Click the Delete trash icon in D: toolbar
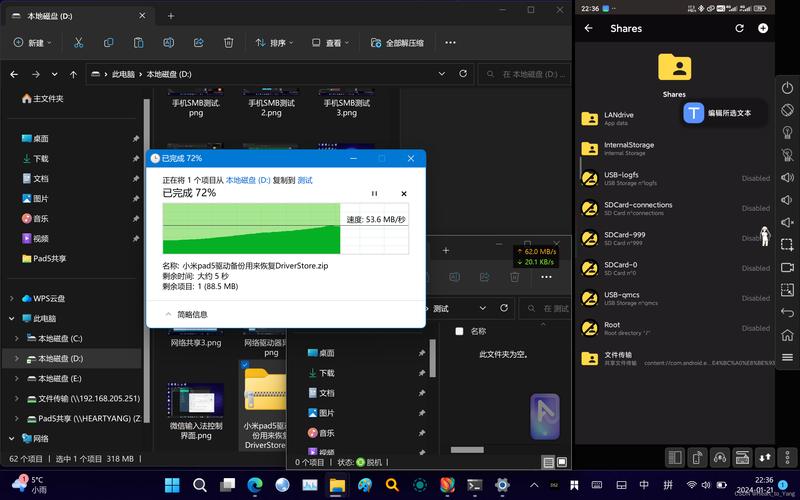This screenshot has height=500, width=800. click(x=229, y=43)
